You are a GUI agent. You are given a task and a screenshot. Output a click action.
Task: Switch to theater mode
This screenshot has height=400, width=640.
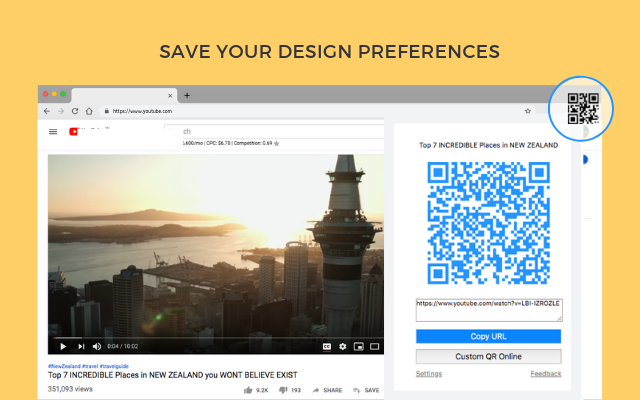[x=374, y=347]
